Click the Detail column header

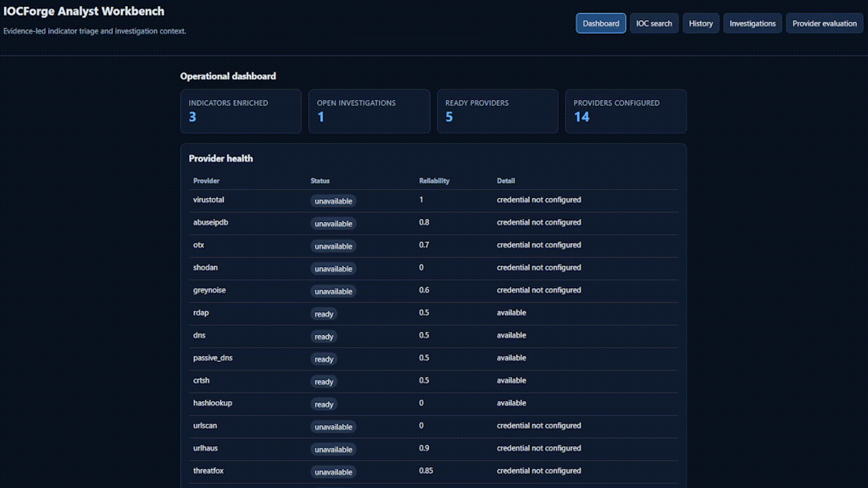[x=506, y=181]
